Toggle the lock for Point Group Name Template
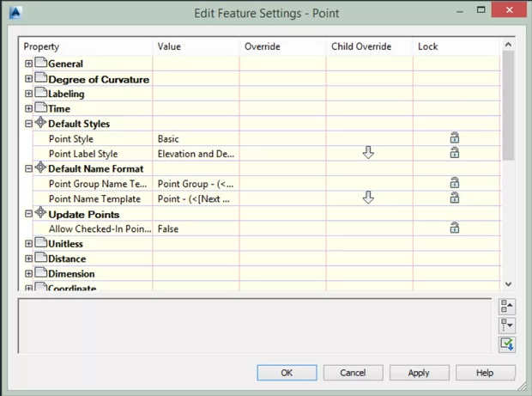 pyautogui.click(x=454, y=184)
